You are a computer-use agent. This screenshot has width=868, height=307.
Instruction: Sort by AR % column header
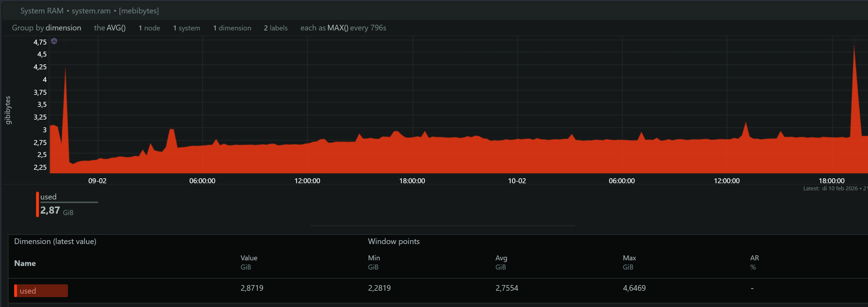click(x=754, y=262)
